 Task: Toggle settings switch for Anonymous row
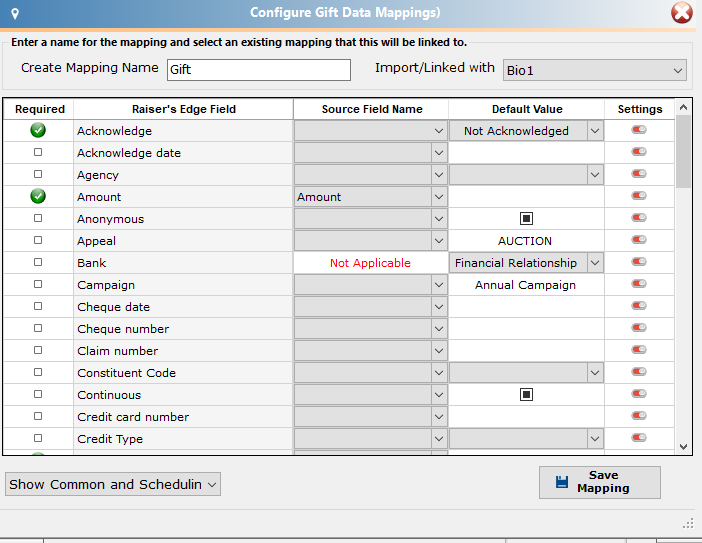(x=639, y=218)
